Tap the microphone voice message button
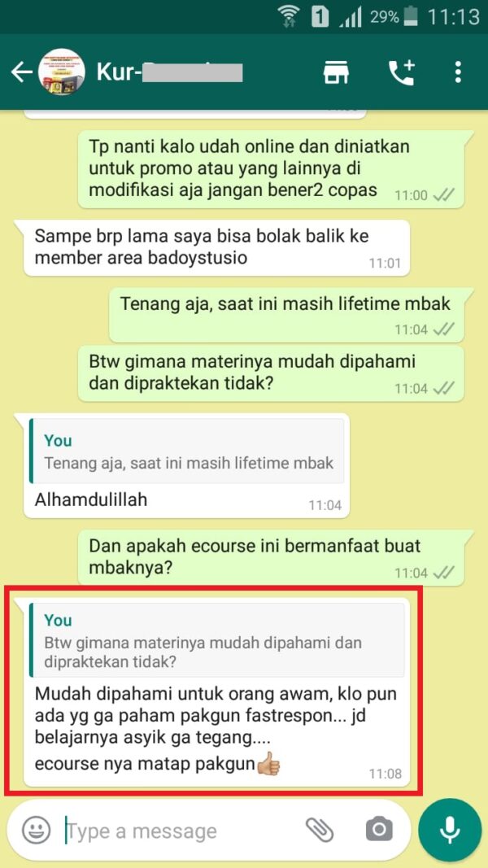This screenshot has width=488, height=868. (449, 830)
